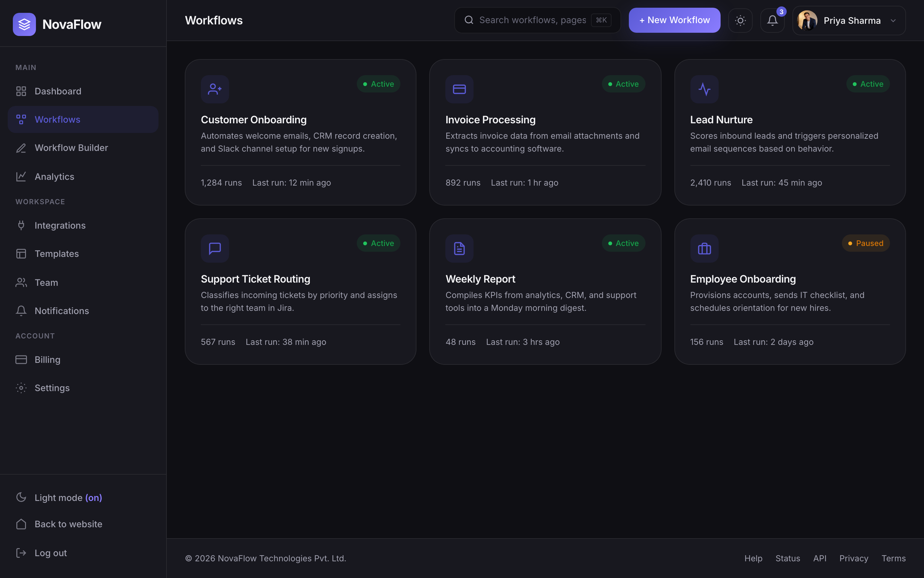
Task: Click the Weekly Report document icon
Action: coord(459,249)
